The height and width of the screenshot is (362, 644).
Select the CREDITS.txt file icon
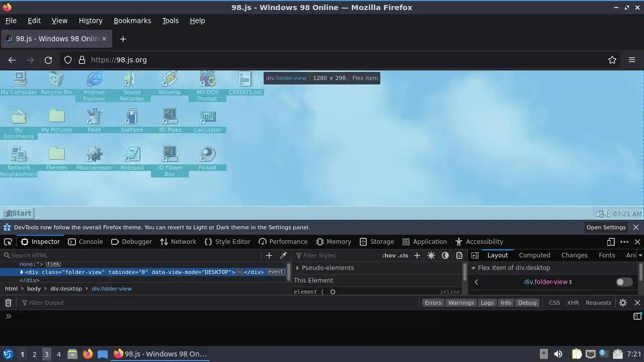[245, 83]
